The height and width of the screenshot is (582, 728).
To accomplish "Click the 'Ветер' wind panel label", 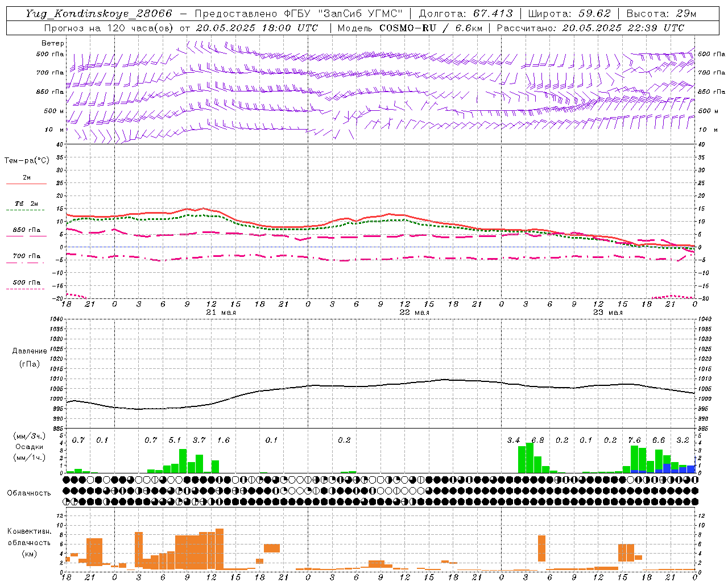I will click(53, 43).
